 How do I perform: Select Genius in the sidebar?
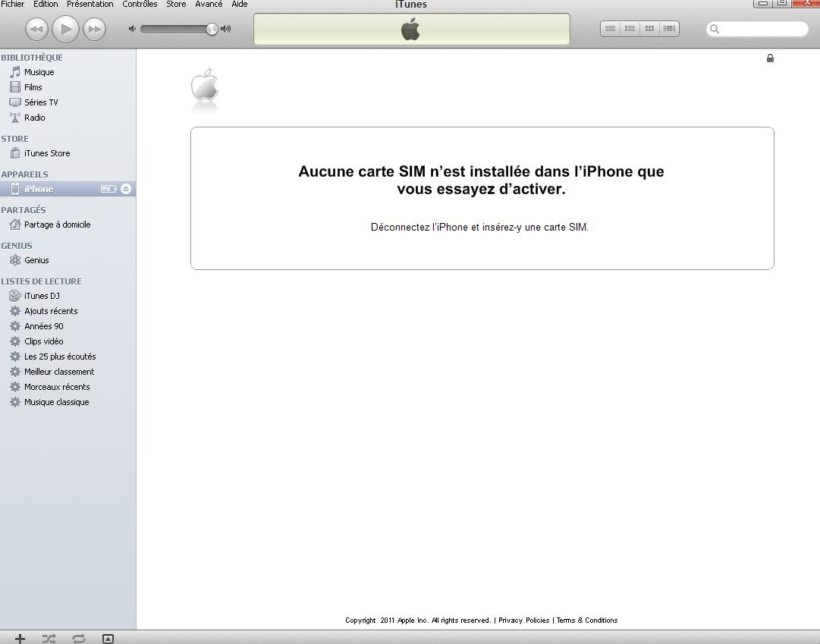(x=68, y=260)
